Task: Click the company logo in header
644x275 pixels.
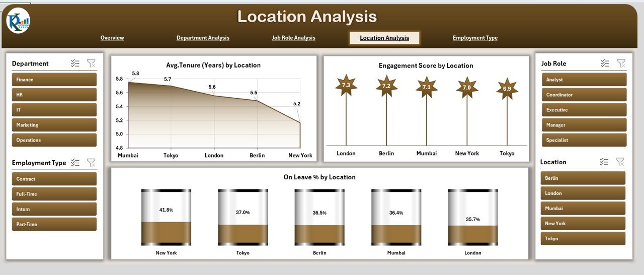Action: click(x=18, y=21)
